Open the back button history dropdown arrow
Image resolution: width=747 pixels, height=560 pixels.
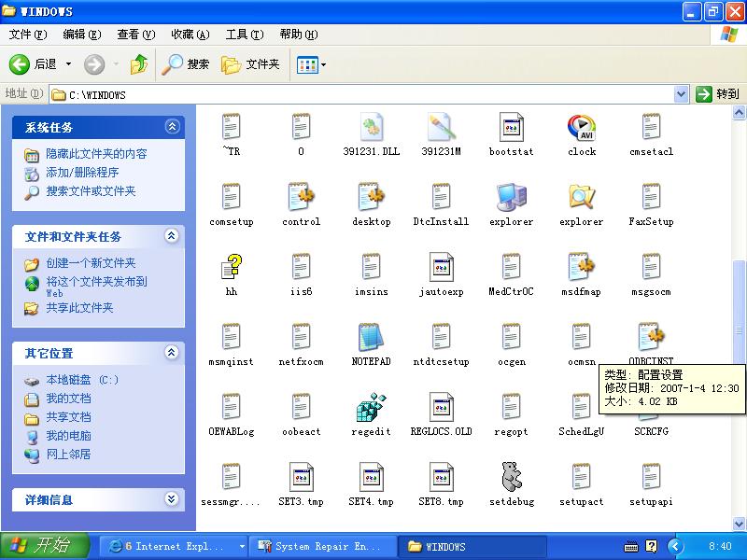pyautogui.click(x=68, y=63)
